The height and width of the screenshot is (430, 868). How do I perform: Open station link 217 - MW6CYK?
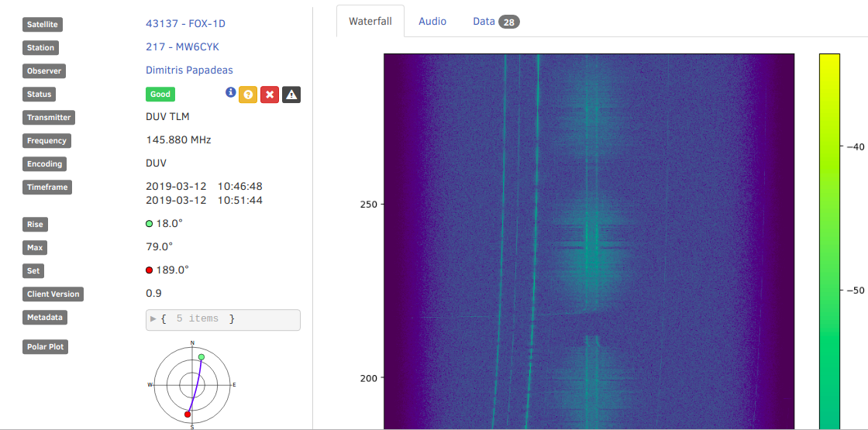point(182,47)
